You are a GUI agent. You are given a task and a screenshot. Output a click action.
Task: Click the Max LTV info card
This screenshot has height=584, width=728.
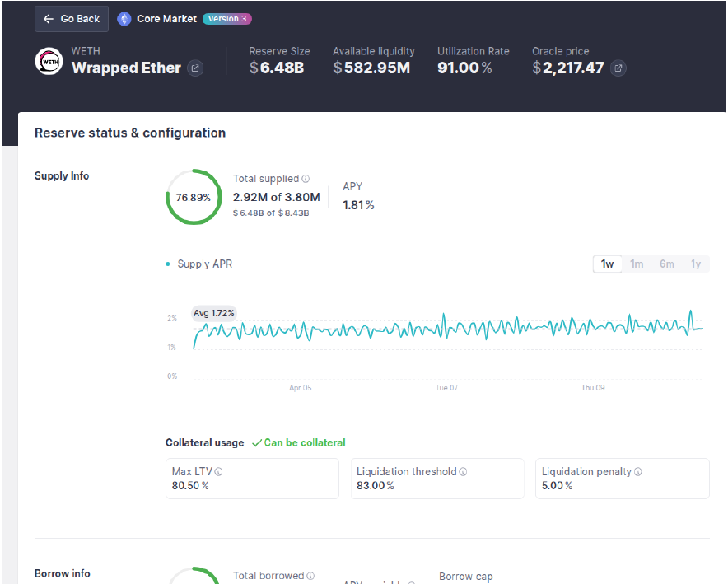click(252, 479)
